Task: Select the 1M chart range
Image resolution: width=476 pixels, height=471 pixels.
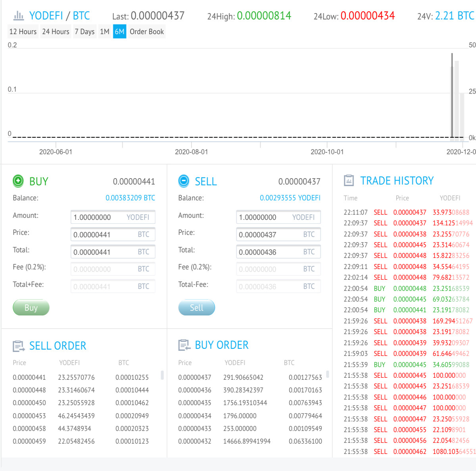Action: (x=105, y=32)
